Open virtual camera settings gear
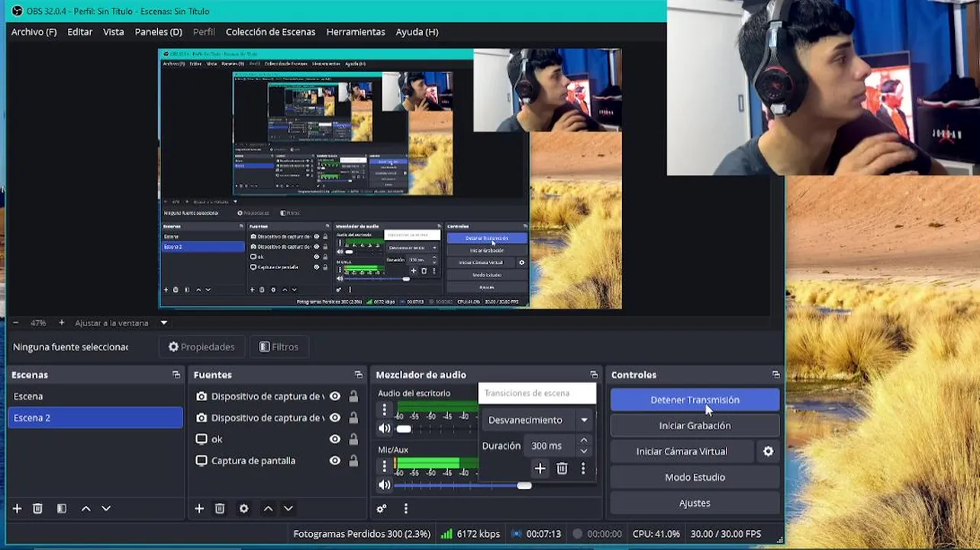This screenshot has height=550, width=980. [x=768, y=451]
